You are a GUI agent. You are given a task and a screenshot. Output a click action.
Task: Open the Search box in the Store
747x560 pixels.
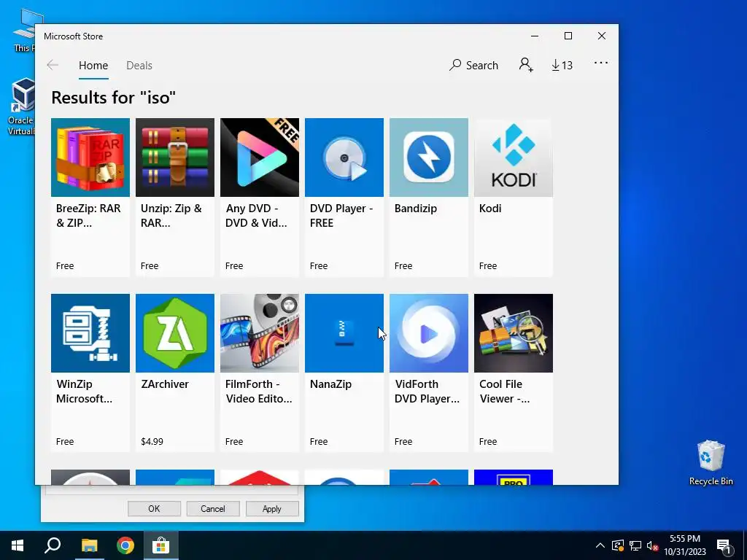[473, 65]
